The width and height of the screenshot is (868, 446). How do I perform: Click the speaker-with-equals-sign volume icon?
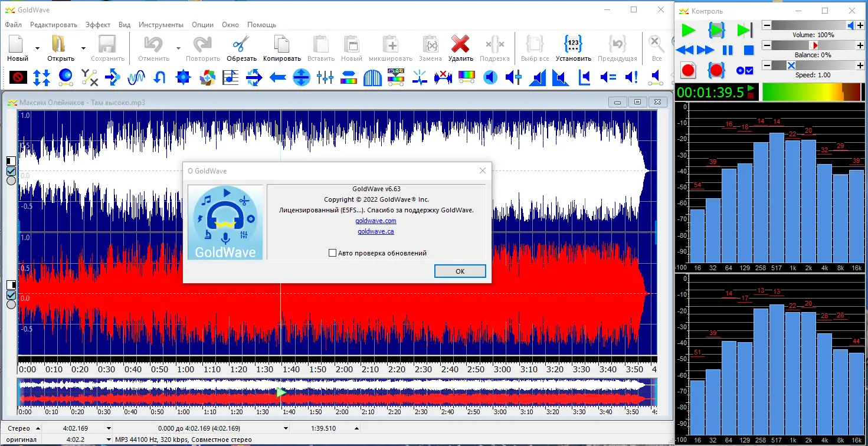[608, 77]
